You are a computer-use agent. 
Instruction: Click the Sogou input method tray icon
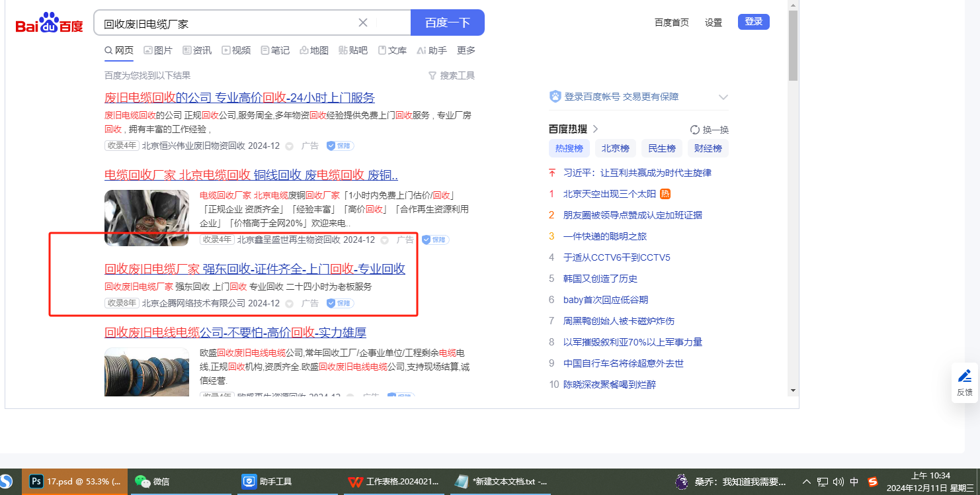[x=872, y=481]
